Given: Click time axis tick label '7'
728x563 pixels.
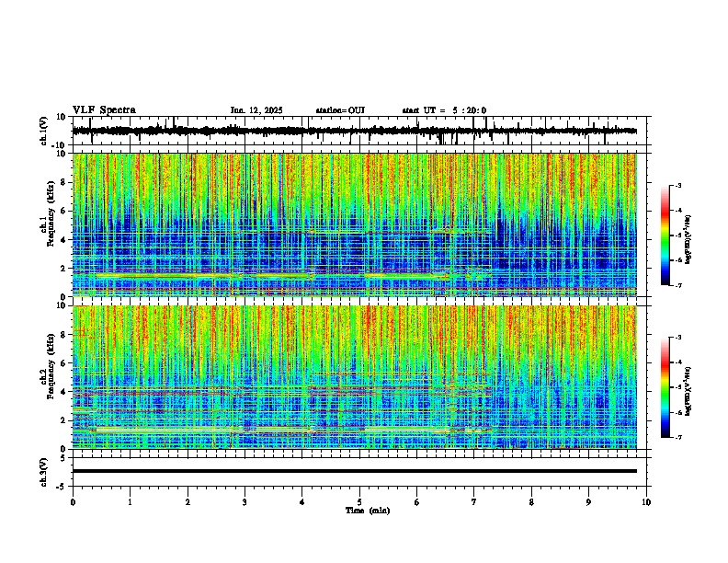Looking at the screenshot, I should click(474, 502).
